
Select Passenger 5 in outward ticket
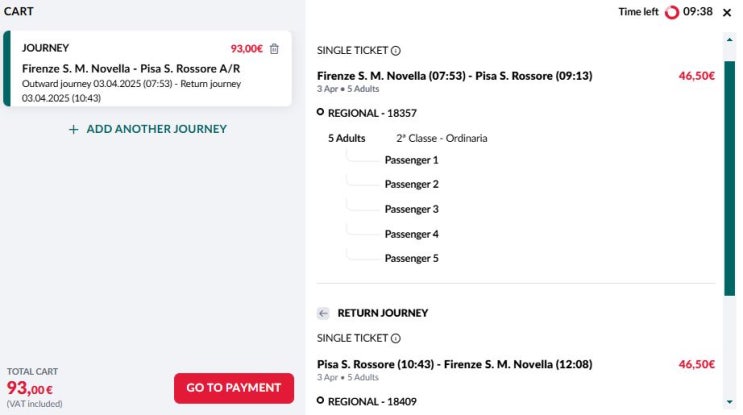coord(411,258)
